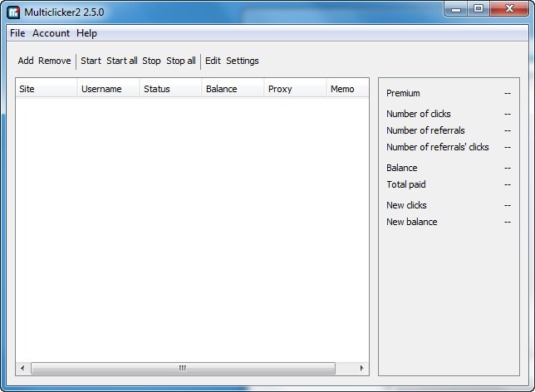Click the horizontal scrollbar thumb
The height and width of the screenshot is (392, 535).
[x=183, y=368]
